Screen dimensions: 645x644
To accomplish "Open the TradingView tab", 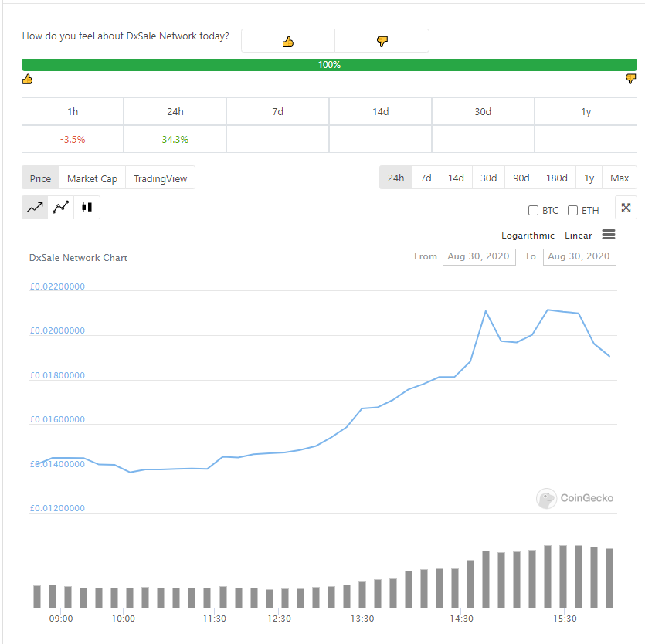I will coord(161,178).
